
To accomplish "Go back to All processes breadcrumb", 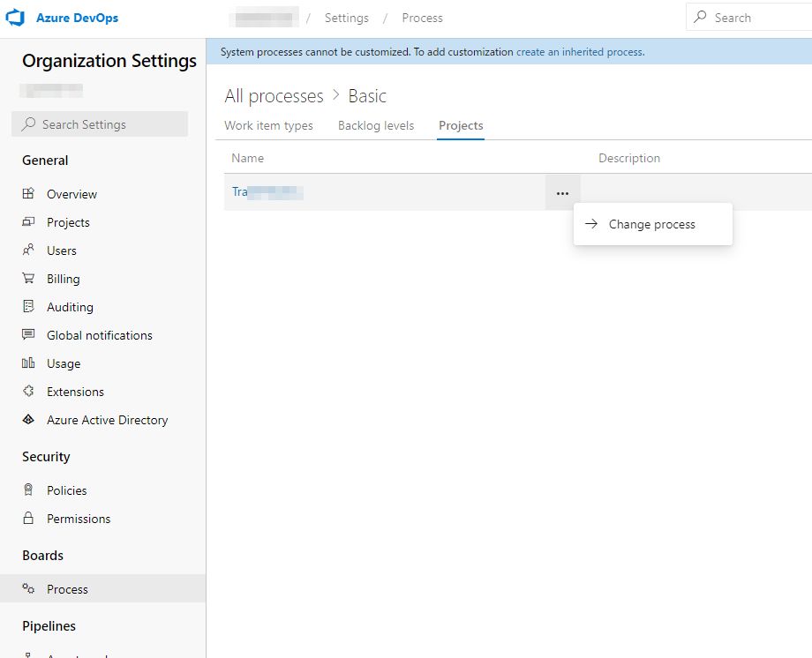I will (x=274, y=96).
